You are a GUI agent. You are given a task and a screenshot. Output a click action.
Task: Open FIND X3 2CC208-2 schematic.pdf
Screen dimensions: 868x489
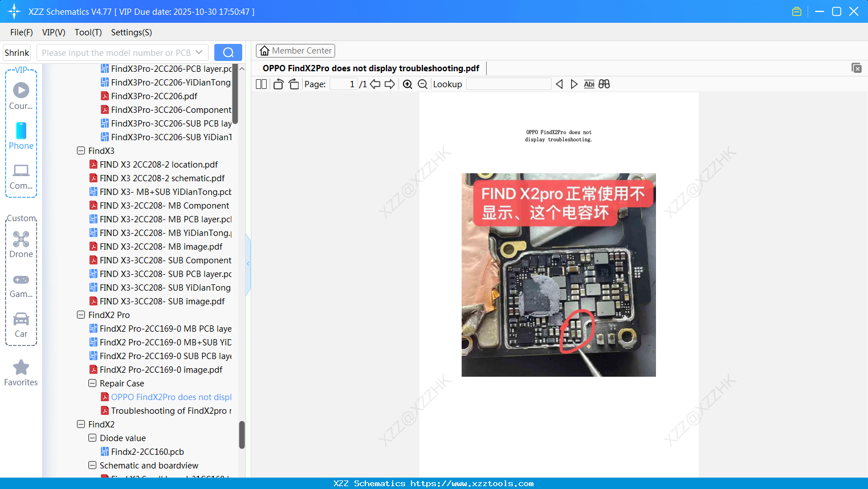[162, 178]
